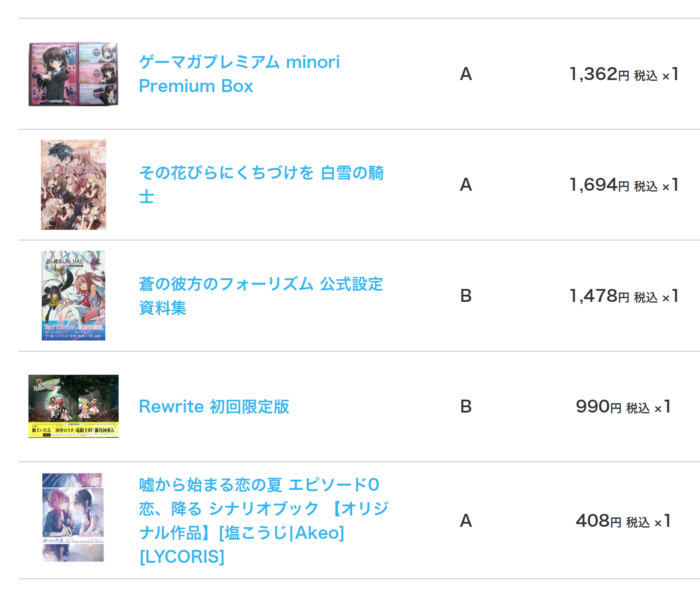This screenshot has height=589, width=700.
Task: Click grade B in the 蒼の彼方のフォーリズム row
Action: pyautogui.click(x=466, y=296)
